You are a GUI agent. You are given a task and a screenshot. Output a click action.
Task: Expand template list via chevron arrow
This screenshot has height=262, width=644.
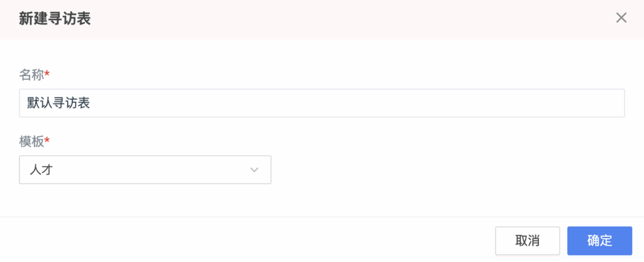click(254, 170)
